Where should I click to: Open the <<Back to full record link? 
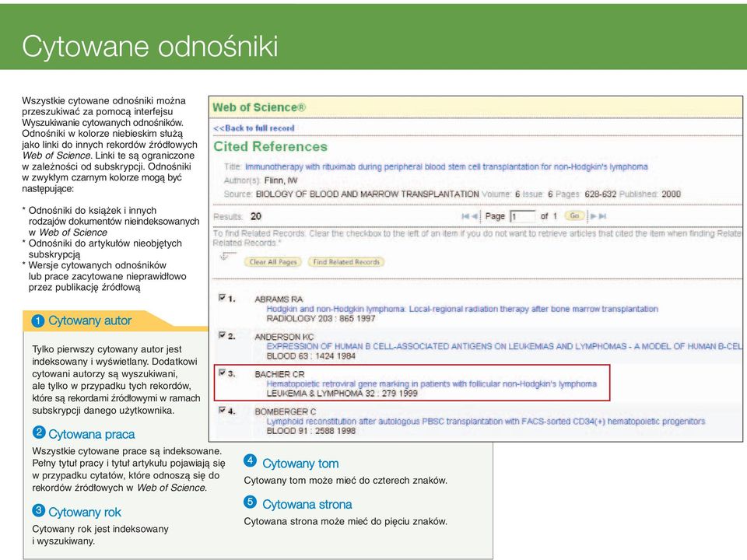(x=254, y=128)
